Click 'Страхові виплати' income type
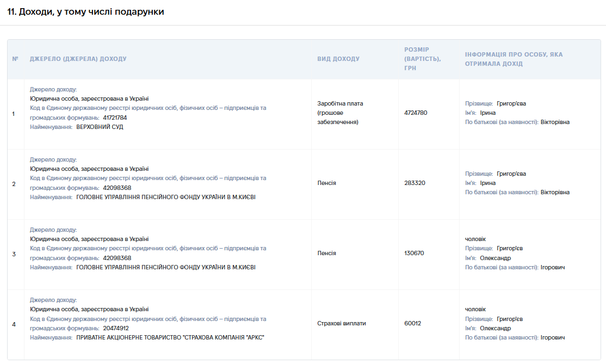 tap(341, 323)
